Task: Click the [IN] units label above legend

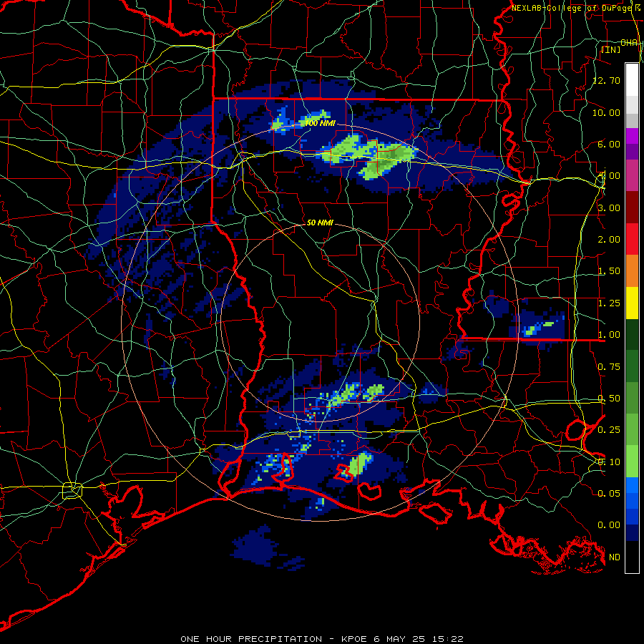Action: point(611,49)
